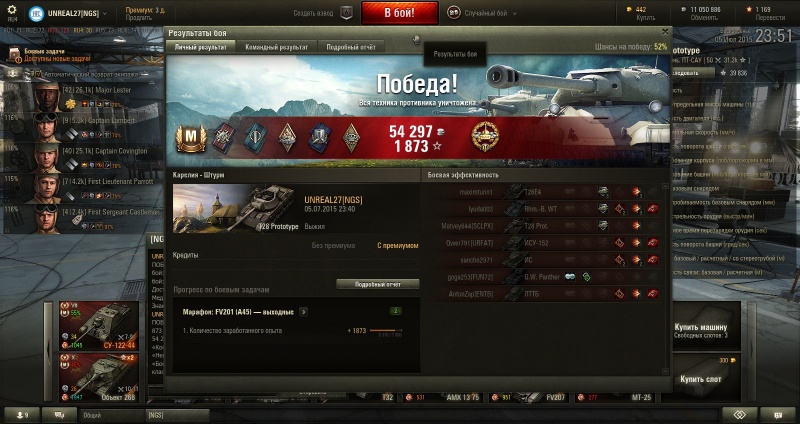Expand the Марафон FV201 task arrow

pyautogui.click(x=304, y=312)
